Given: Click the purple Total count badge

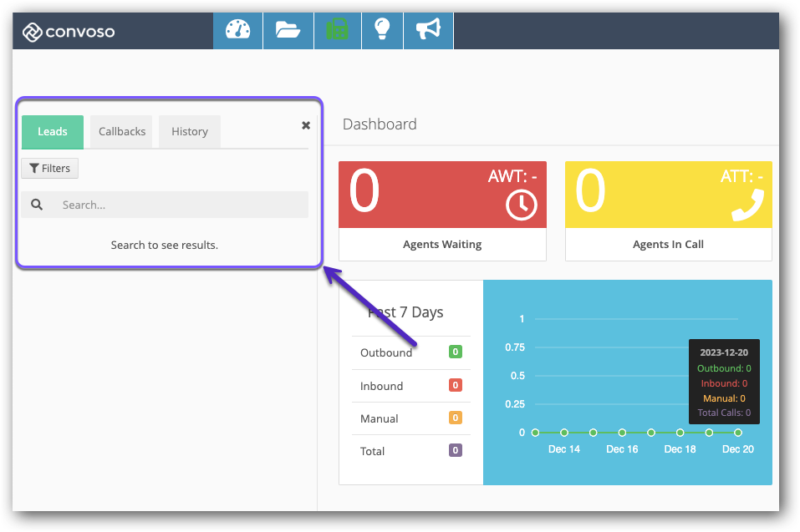Looking at the screenshot, I should coord(456,451).
